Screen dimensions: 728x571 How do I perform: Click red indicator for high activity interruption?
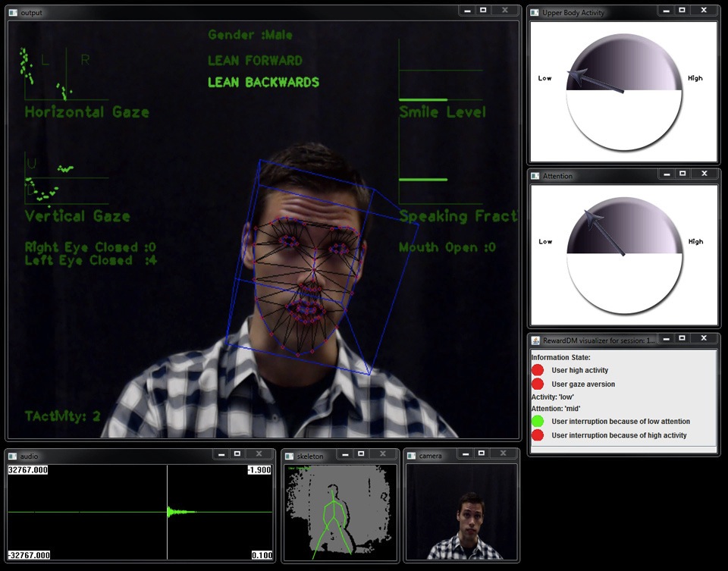(538, 435)
